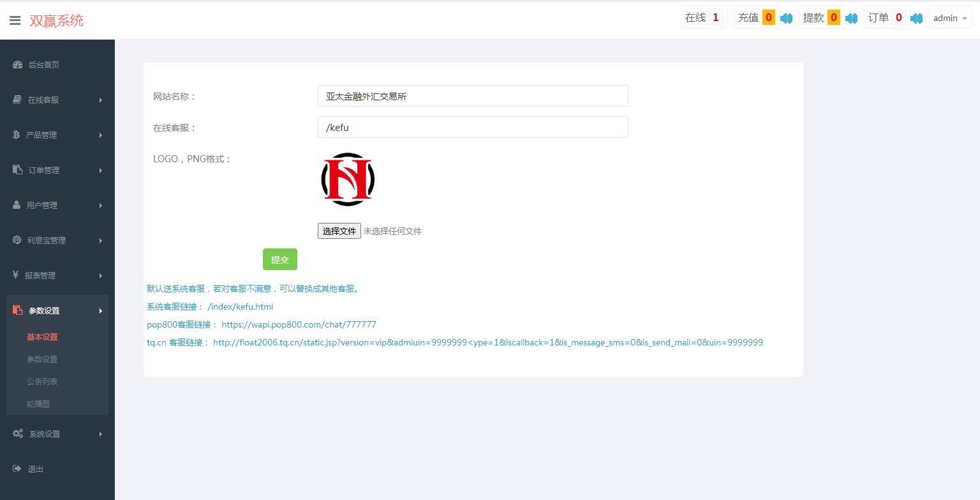Click the 系统设置 gears icon

[17, 434]
